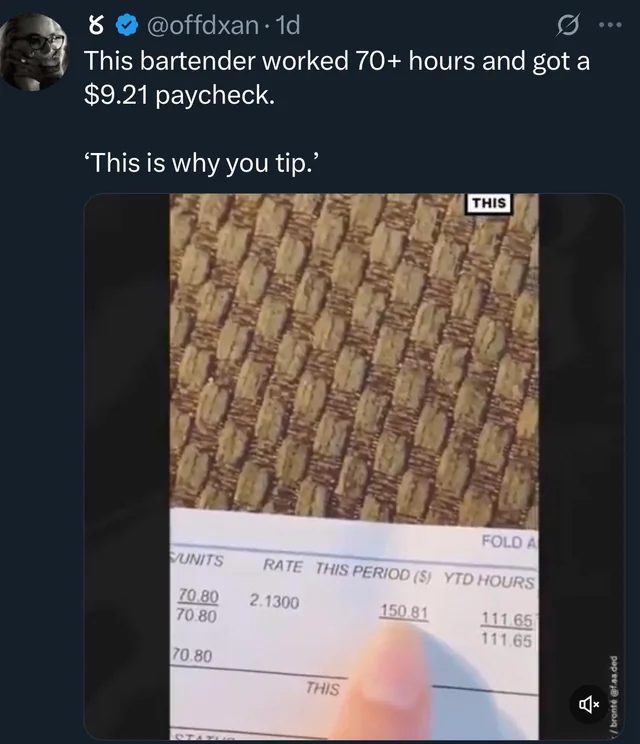This screenshot has width=640, height=744.
Task: Open the three-dot more options menu
Action: (610, 25)
